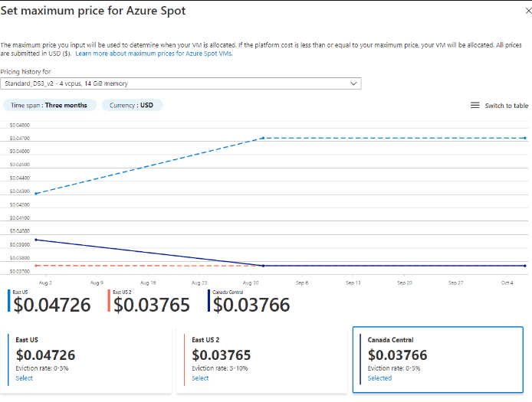Choose Select link under East US 2 card
The image size is (532, 402).
(200, 378)
